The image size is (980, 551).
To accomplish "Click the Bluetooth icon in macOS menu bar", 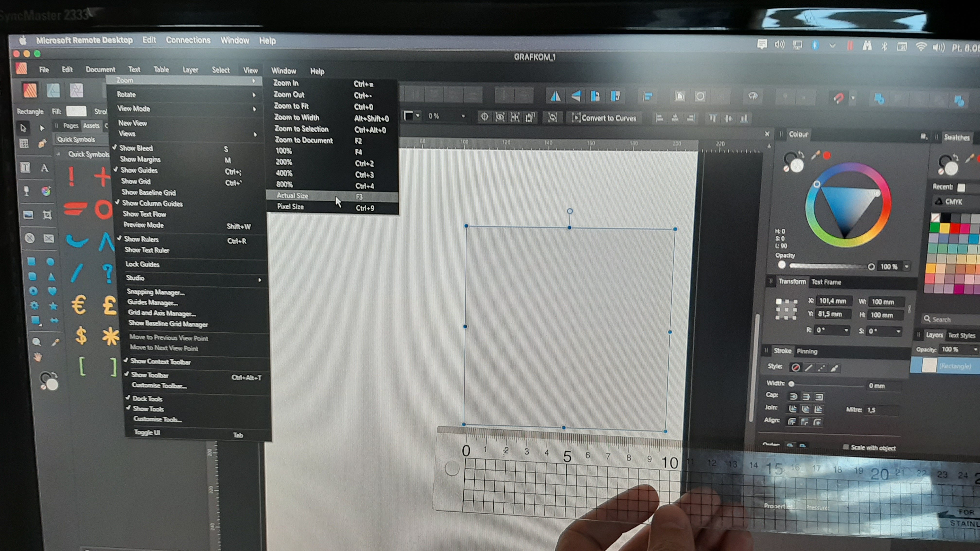I will [x=884, y=46].
